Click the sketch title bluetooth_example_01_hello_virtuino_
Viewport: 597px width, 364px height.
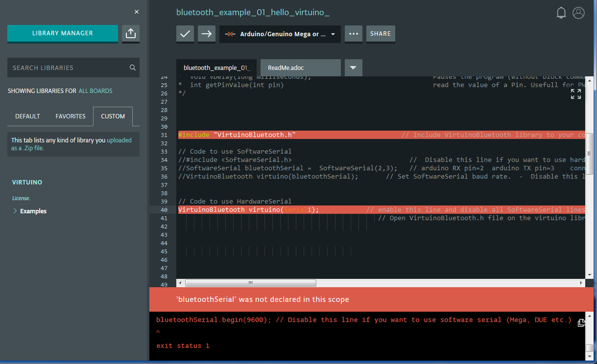(253, 13)
